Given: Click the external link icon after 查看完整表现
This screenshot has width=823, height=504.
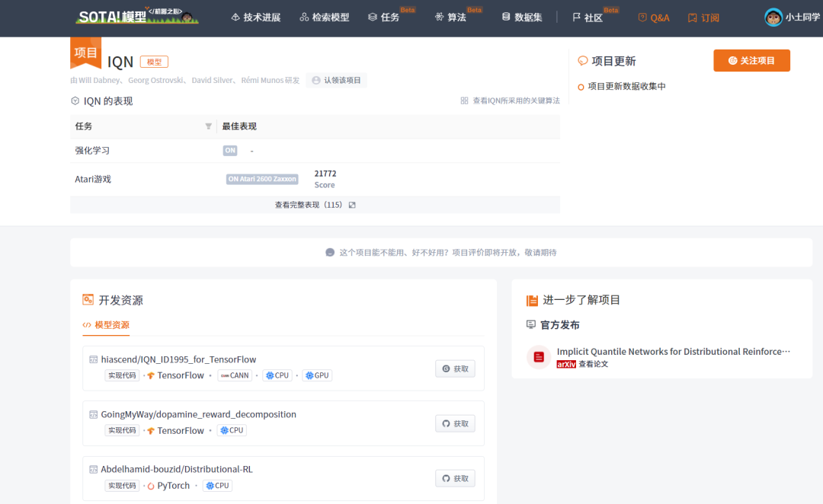Looking at the screenshot, I should pos(352,205).
